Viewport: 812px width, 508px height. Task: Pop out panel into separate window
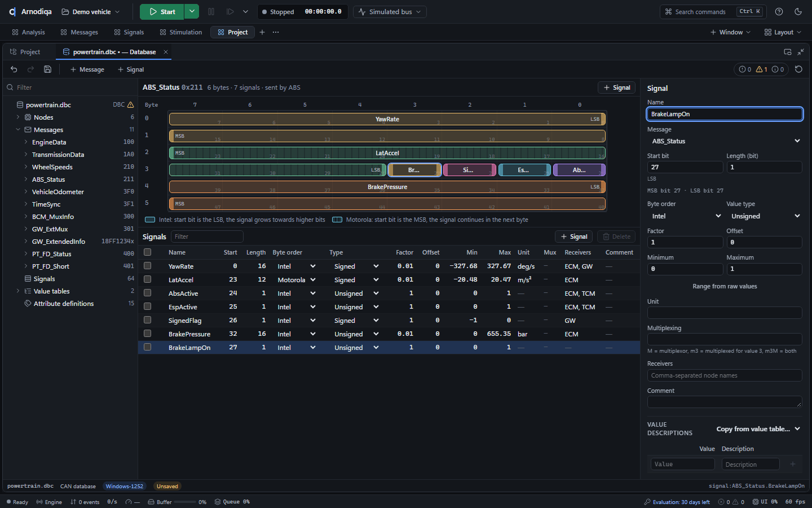(x=788, y=52)
